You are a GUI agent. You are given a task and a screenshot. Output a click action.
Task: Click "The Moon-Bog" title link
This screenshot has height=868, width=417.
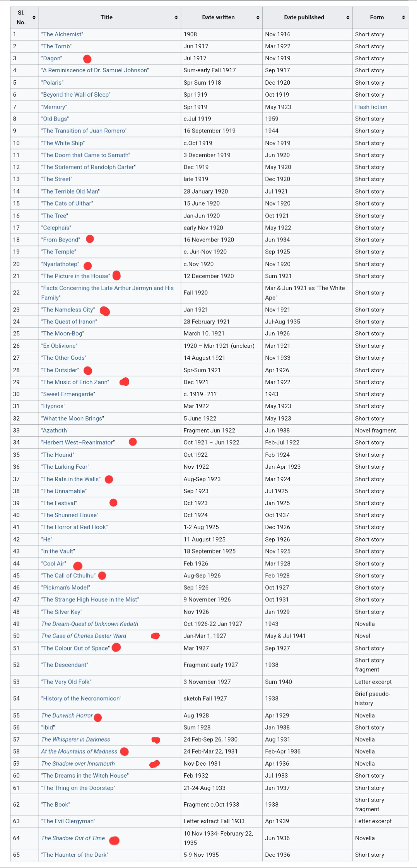click(63, 334)
